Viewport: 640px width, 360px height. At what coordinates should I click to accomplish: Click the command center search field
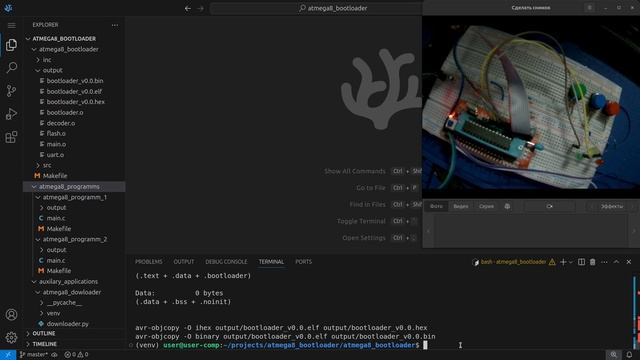(316, 8)
